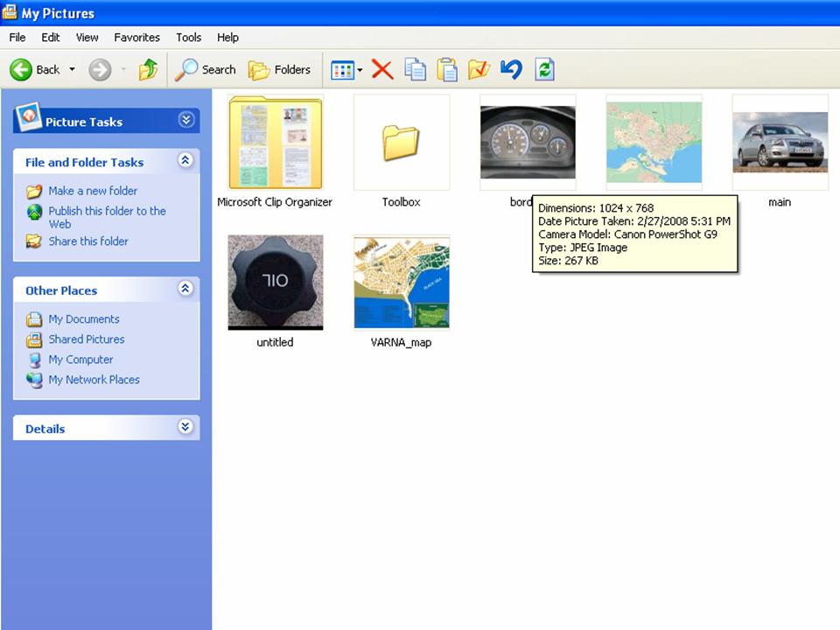The image size is (840, 630).
Task: Expand the Picture Tasks panel chevron
Action: point(185,120)
